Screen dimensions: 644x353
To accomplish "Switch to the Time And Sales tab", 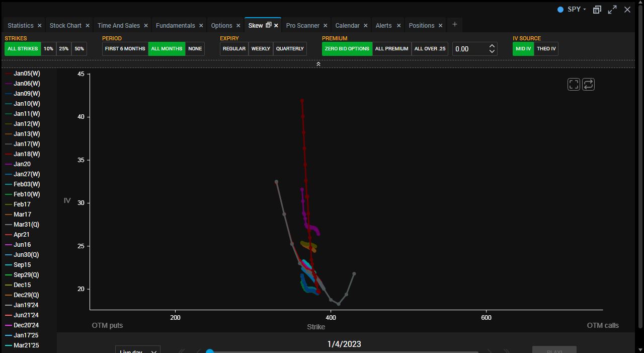I will pos(118,26).
